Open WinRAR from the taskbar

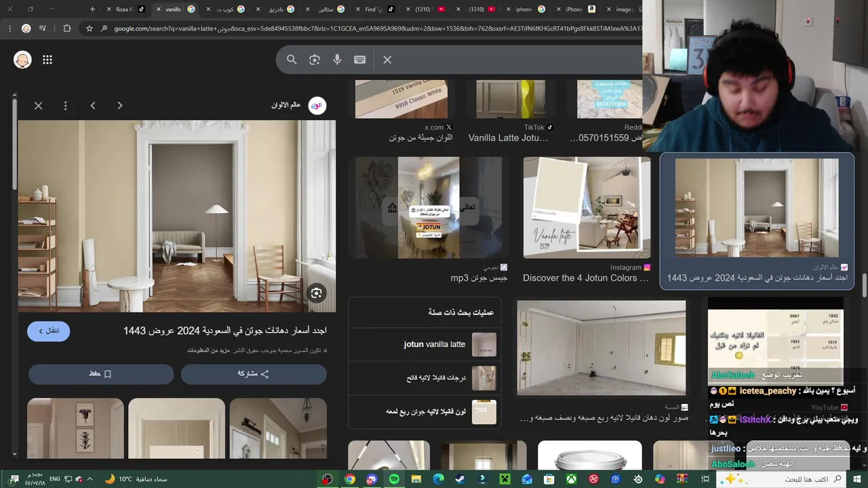click(683, 479)
